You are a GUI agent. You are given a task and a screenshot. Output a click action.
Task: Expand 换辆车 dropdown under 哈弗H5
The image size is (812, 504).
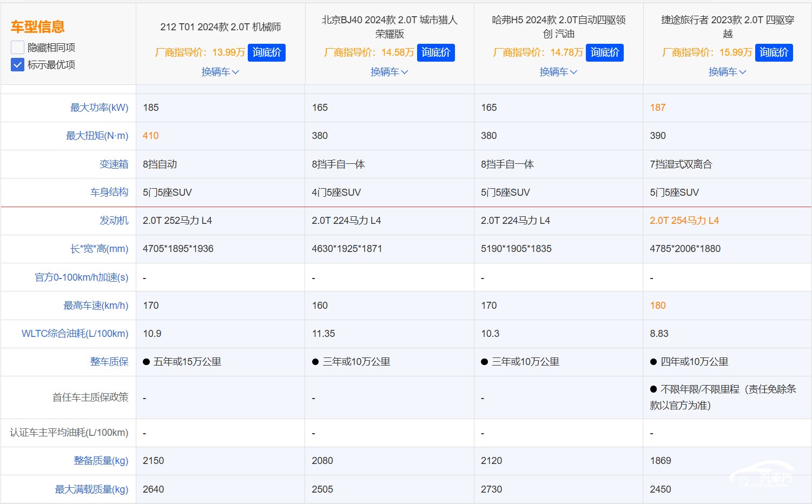coord(558,72)
